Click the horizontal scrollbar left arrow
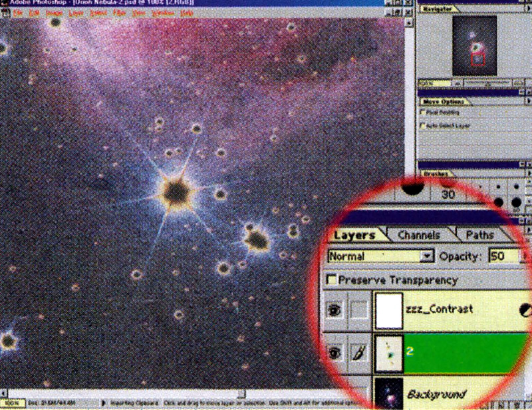Image resolution: width=532 pixels, height=410 pixels. pyautogui.click(x=4, y=394)
